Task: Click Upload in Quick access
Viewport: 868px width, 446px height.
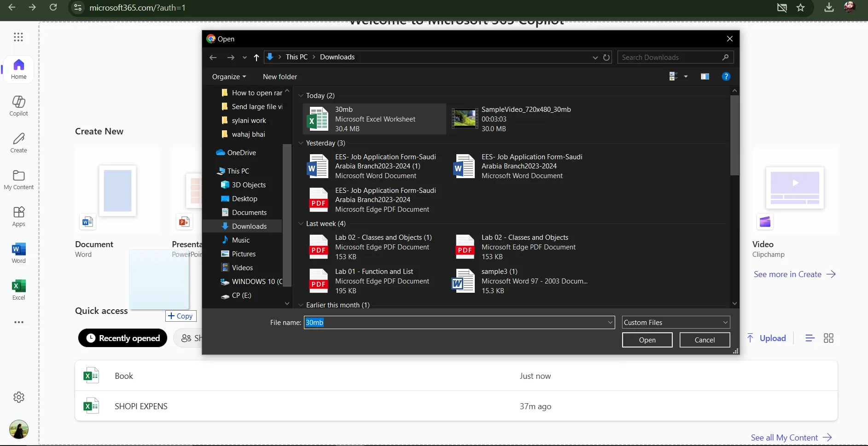Action: [x=767, y=338]
